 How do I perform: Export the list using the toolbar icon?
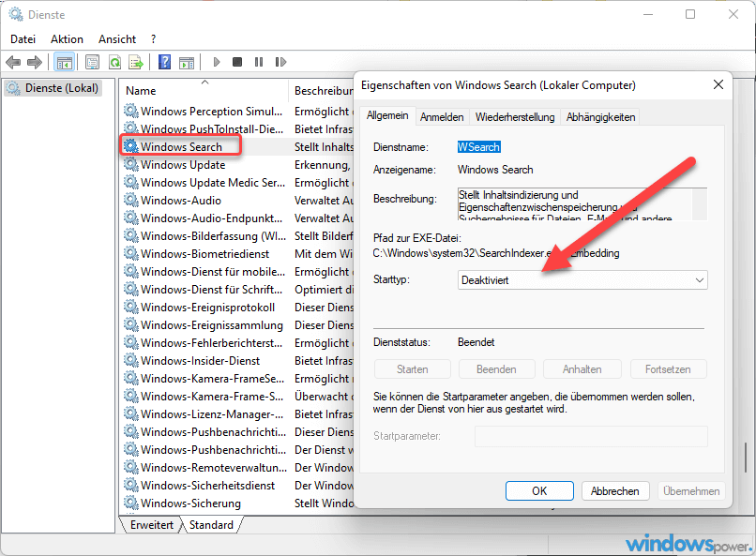coord(136,62)
